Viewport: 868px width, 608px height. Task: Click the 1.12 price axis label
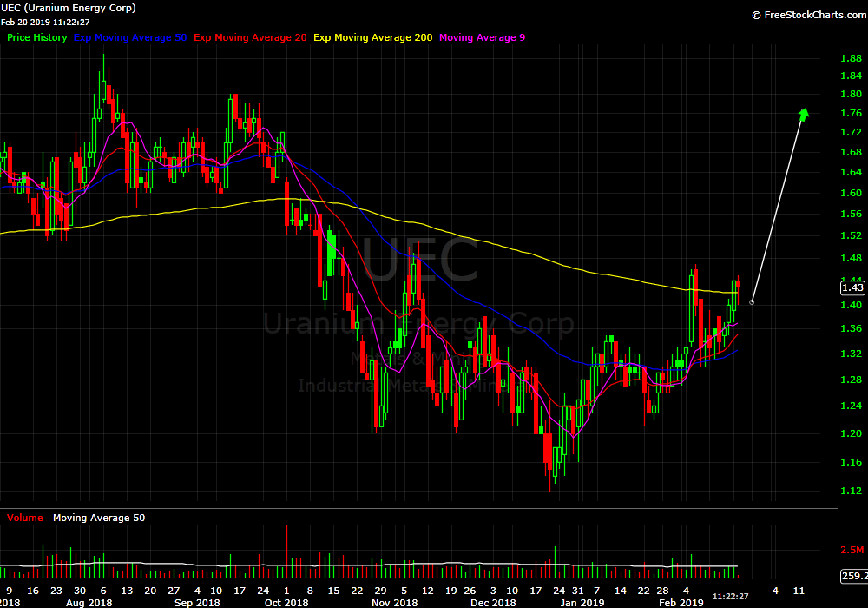tap(851, 491)
